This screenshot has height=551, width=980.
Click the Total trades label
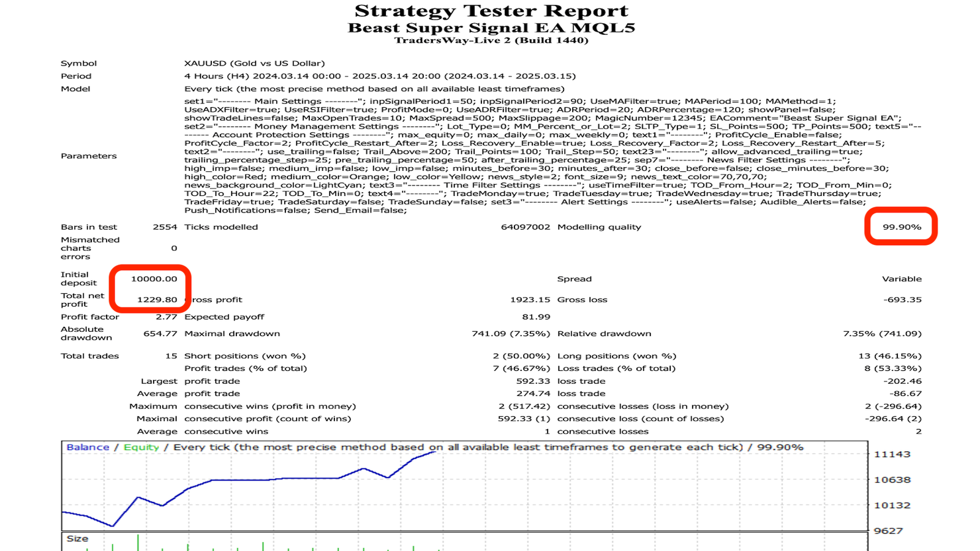(90, 356)
